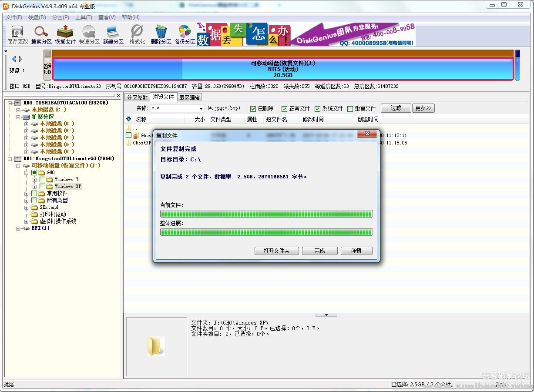Open the 恢复文件 tool

(64, 34)
